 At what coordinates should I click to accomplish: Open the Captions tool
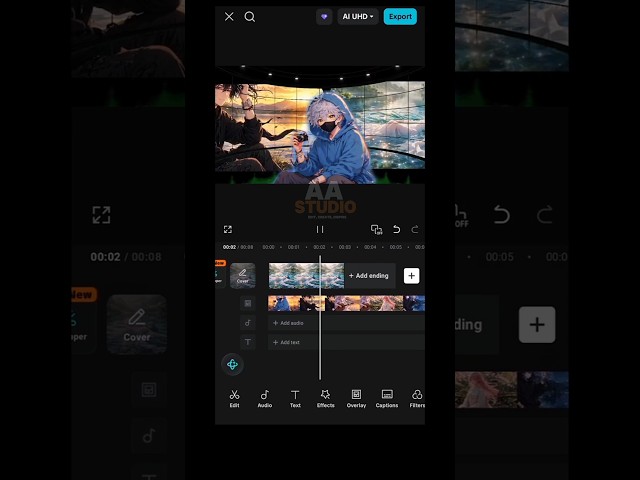(x=387, y=398)
